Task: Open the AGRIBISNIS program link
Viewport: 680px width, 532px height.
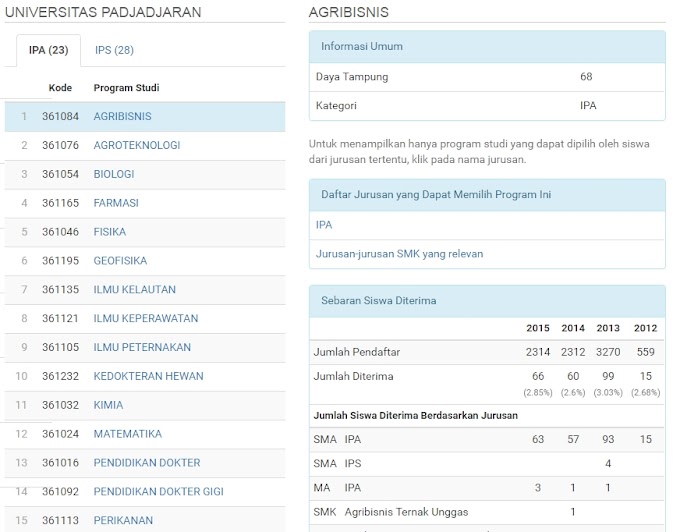Action: [122, 116]
